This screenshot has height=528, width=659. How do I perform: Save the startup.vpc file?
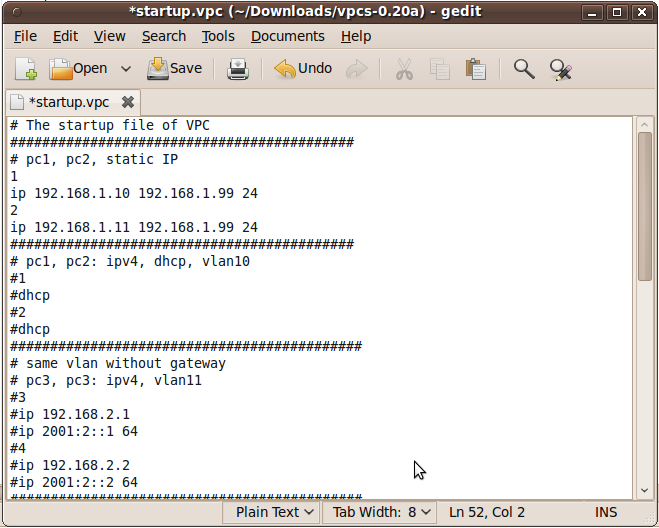pos(174,69)
